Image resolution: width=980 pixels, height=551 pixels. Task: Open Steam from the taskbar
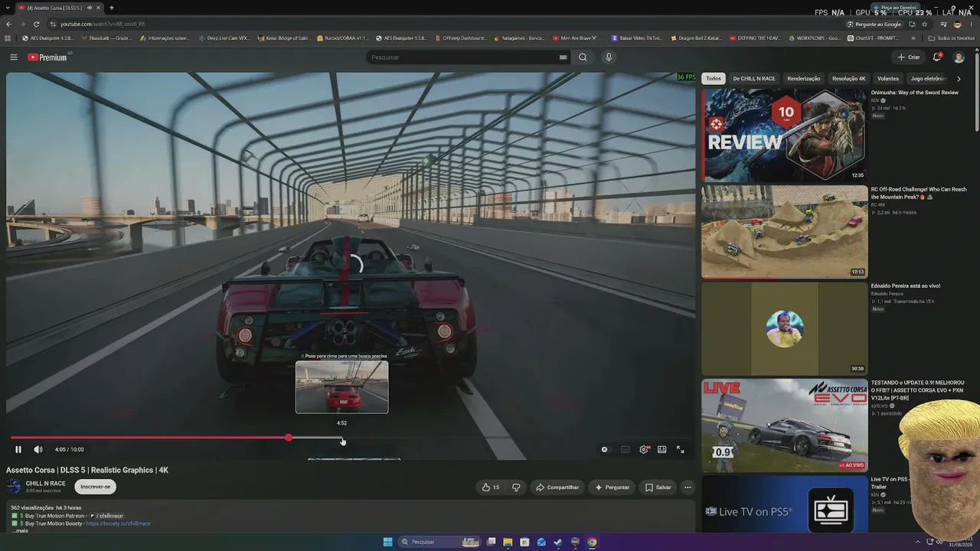pyautogui.click(x=558, y=542)
